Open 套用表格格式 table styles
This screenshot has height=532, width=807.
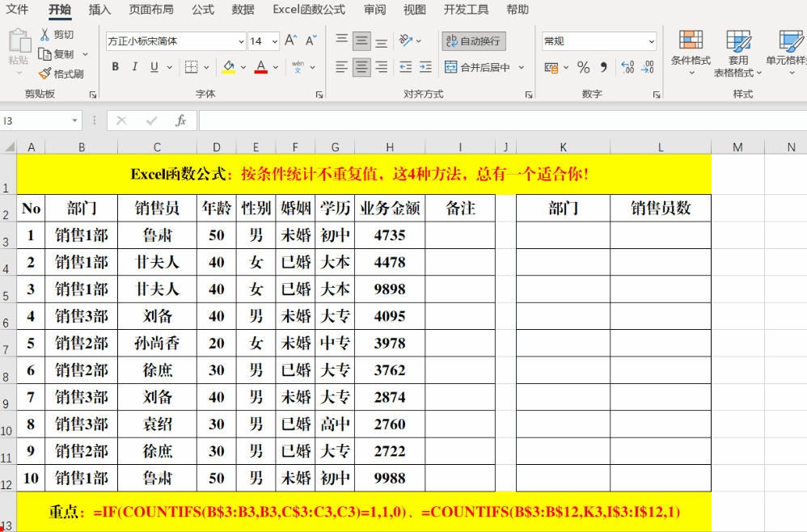737,53
